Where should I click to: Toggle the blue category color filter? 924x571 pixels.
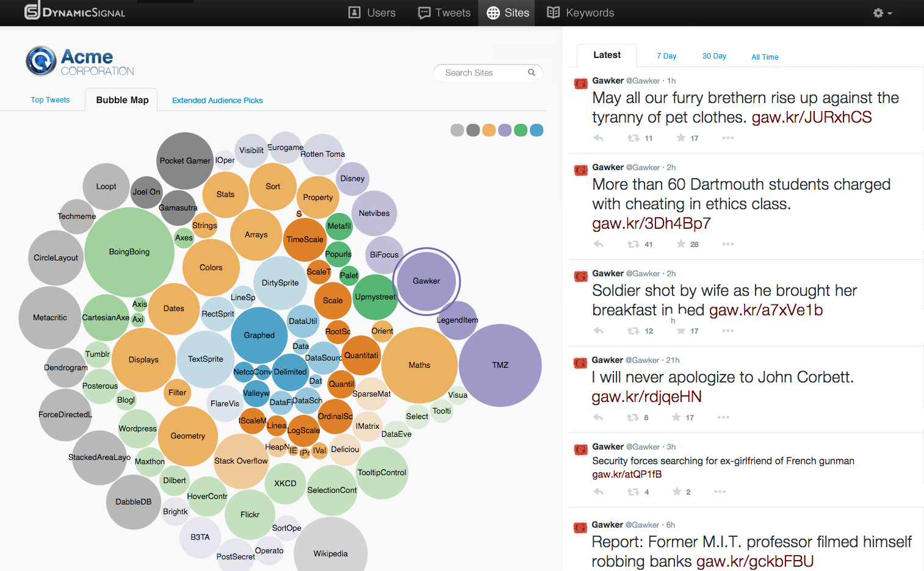pos(536,130)
